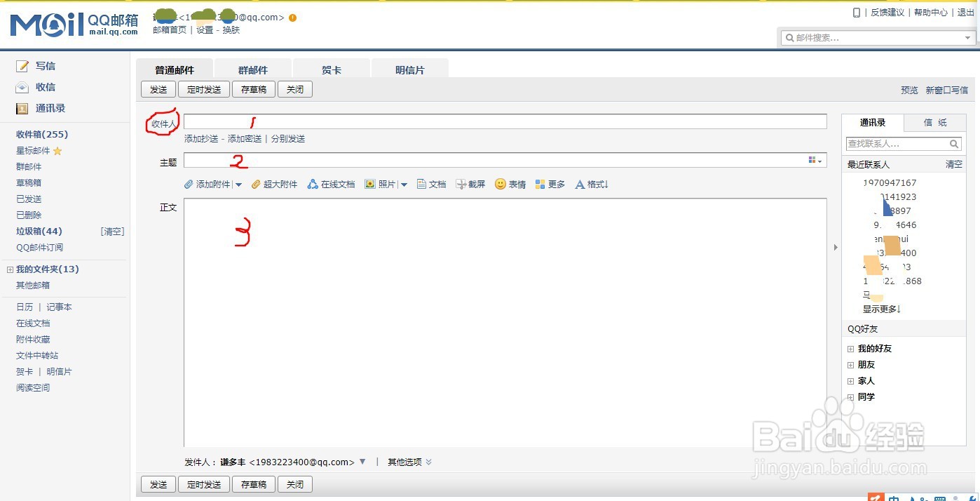Expand 其他选项 below the compose area
Viewport: 980px width, 501px height.
[x=405, y=462]
